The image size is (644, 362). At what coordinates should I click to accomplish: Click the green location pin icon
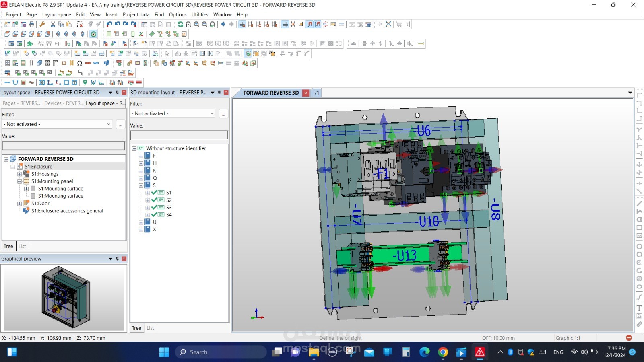(x=85, y=82)
